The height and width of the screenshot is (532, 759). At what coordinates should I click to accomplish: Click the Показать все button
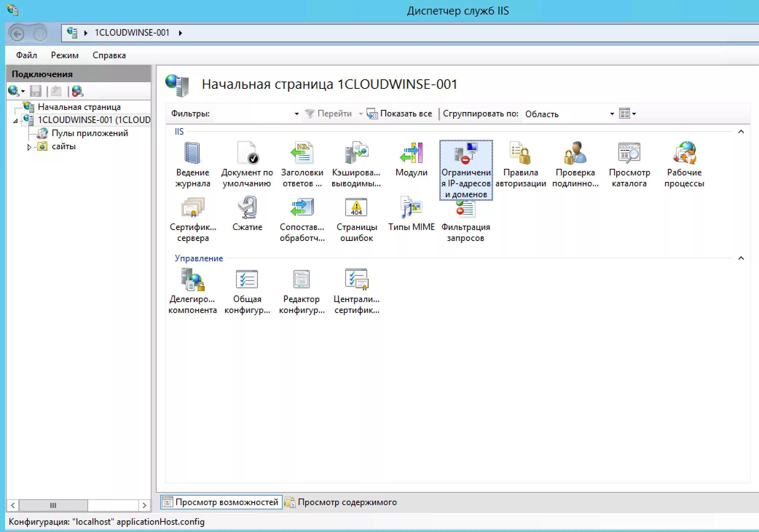coord(400,113)
